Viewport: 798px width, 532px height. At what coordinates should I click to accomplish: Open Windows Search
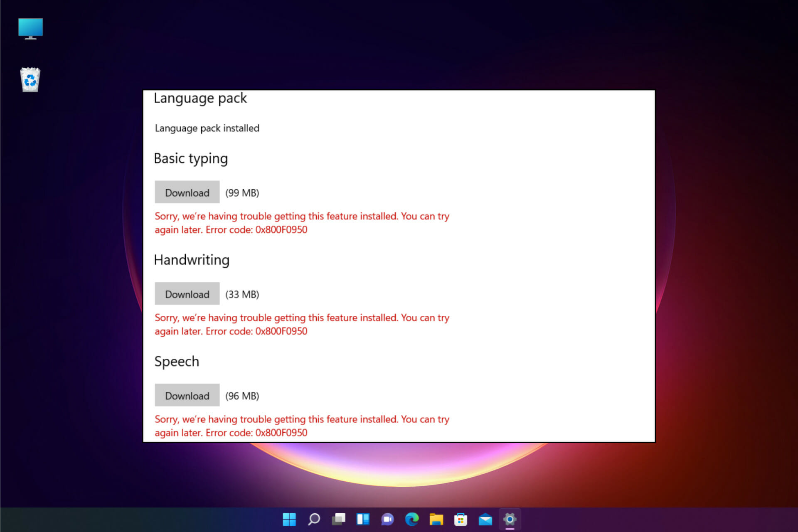[x=314, y=519]
